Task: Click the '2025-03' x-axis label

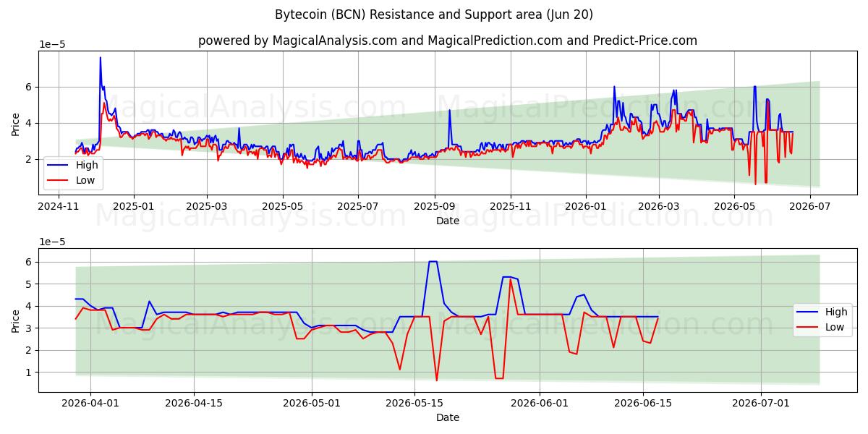Action: coord(207,206)
